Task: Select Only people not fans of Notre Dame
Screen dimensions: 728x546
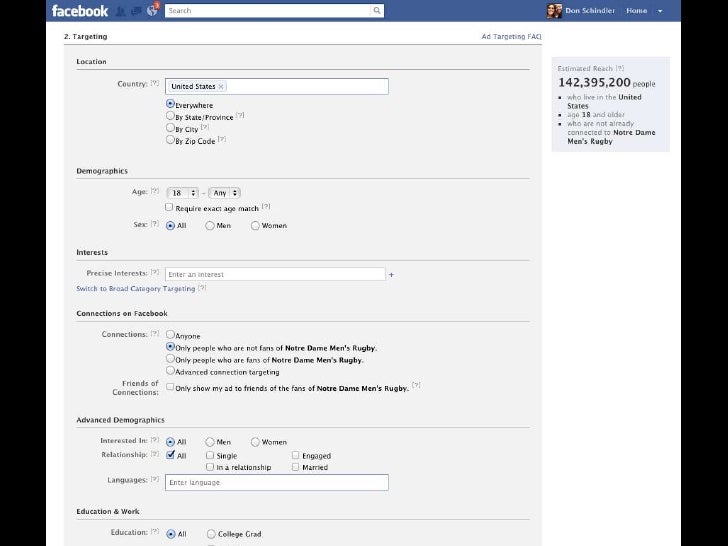Action: (x=170, y=346)
